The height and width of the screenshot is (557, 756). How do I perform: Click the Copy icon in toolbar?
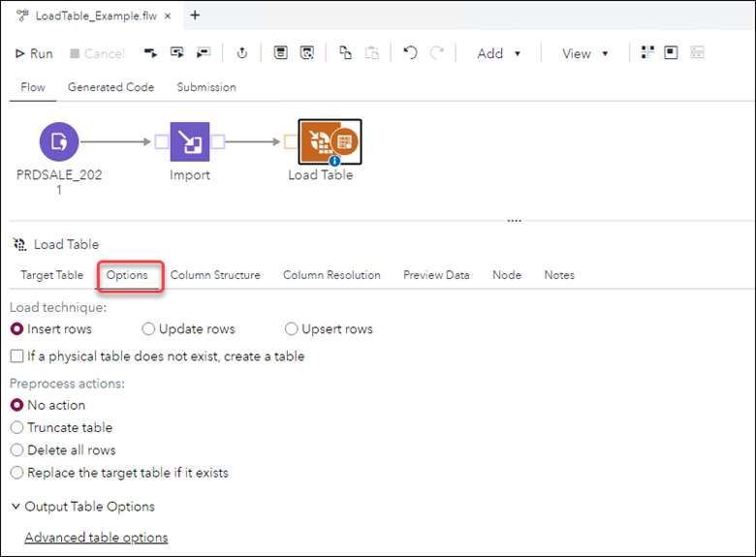tap(345, 53)
